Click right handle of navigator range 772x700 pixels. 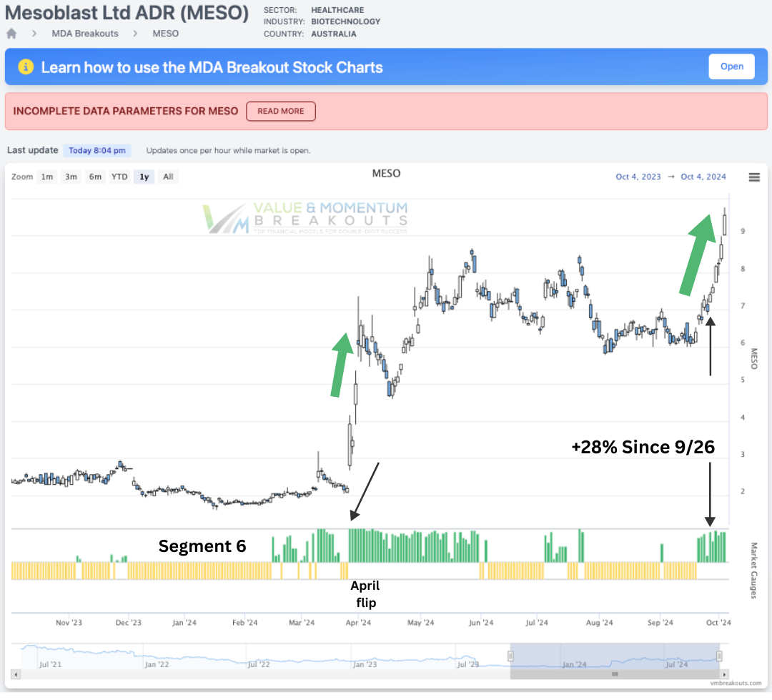click(x=719, y=656)
